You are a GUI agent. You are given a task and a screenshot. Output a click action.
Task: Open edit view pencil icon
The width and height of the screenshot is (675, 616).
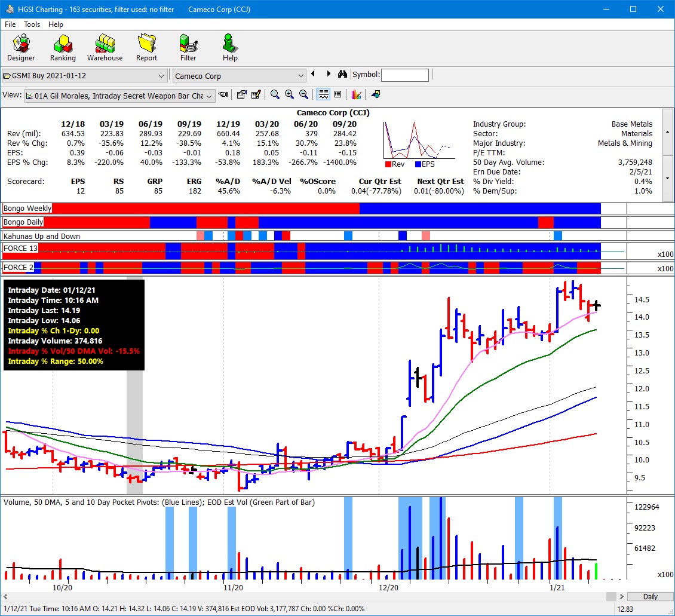pos(256,95)
